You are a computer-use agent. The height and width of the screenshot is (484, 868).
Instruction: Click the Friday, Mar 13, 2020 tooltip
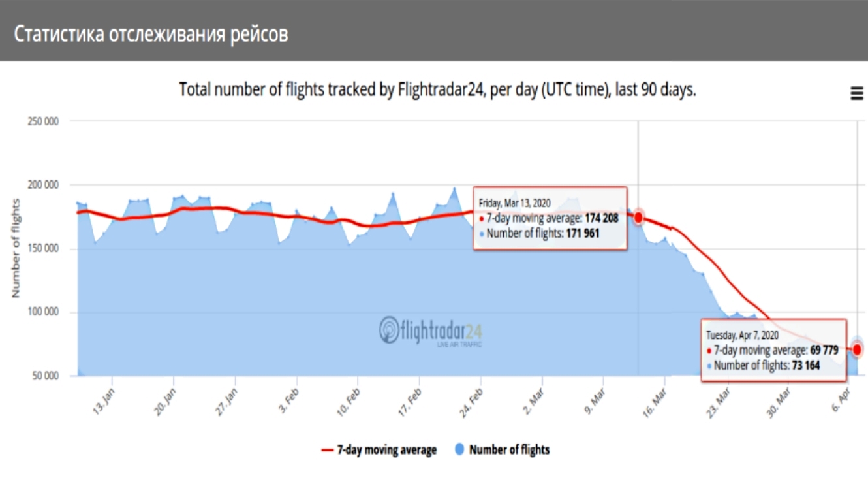tap(550, 218)
